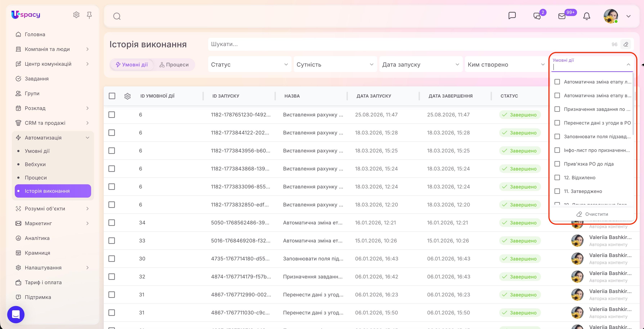Open sidebar settings gear icon
The height and width of the screenshot is (329, 644).
click(76, 15)
